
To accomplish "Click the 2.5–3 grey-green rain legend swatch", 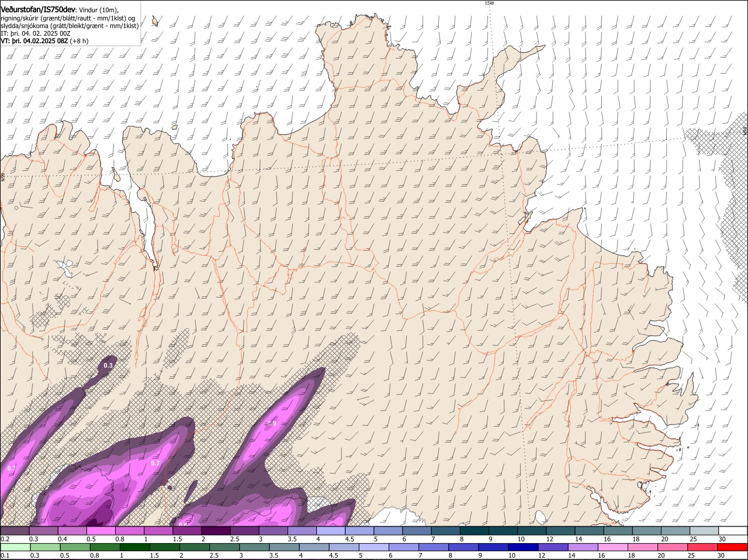I will [x=224, y=548].
